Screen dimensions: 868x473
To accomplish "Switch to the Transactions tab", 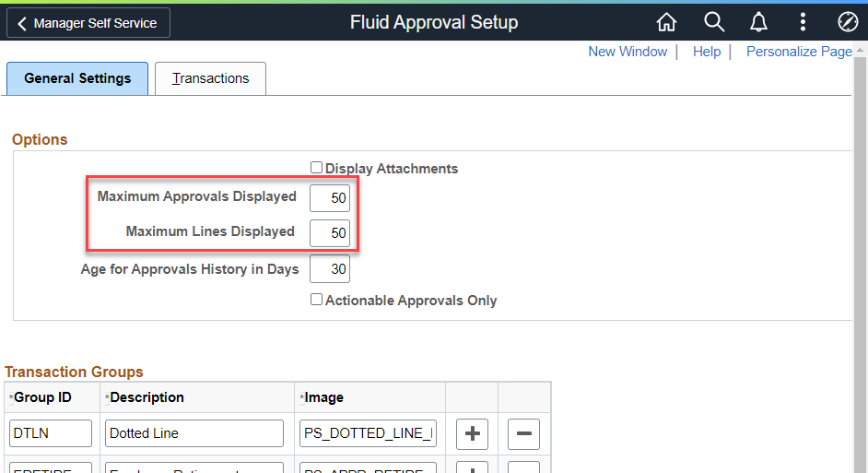I will (x=210, y=78).
